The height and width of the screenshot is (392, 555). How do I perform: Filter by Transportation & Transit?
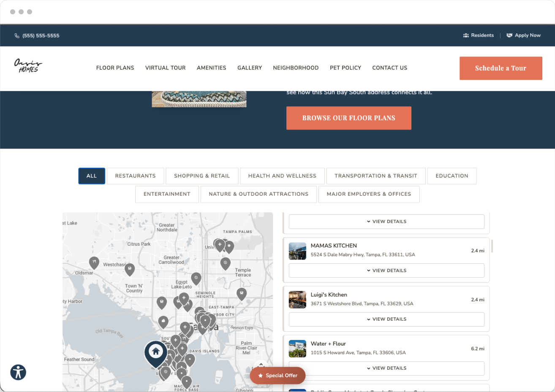click(376, 176)
